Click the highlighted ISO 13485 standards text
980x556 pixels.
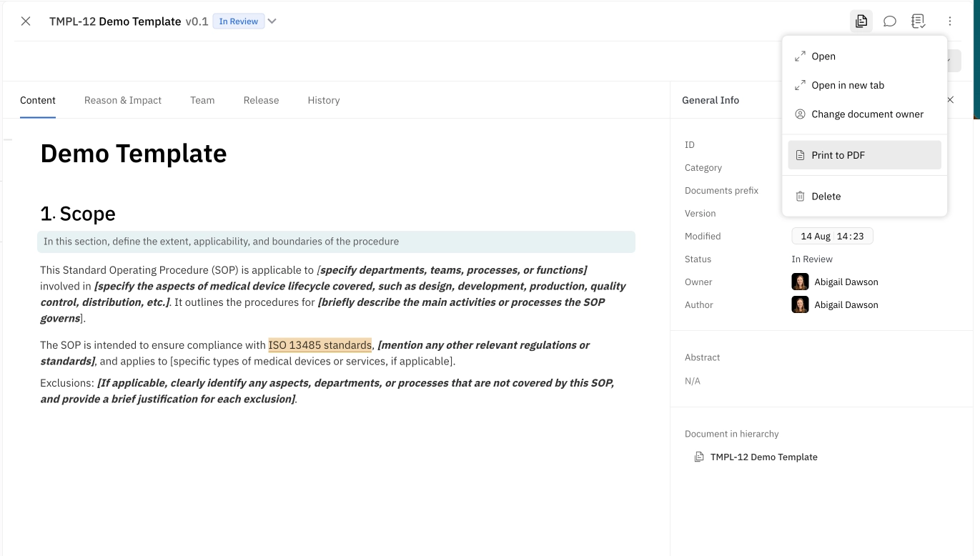click(320, 345)
